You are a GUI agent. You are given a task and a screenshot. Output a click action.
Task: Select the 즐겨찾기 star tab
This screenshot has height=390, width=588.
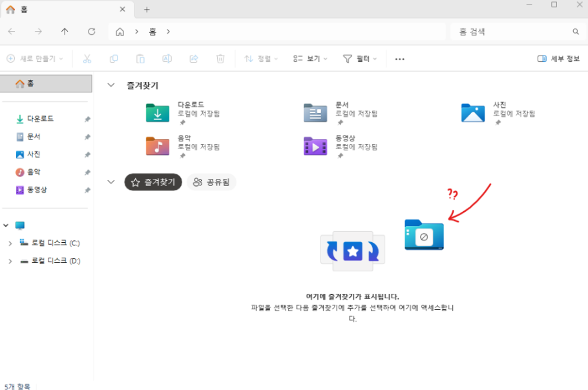153,182
